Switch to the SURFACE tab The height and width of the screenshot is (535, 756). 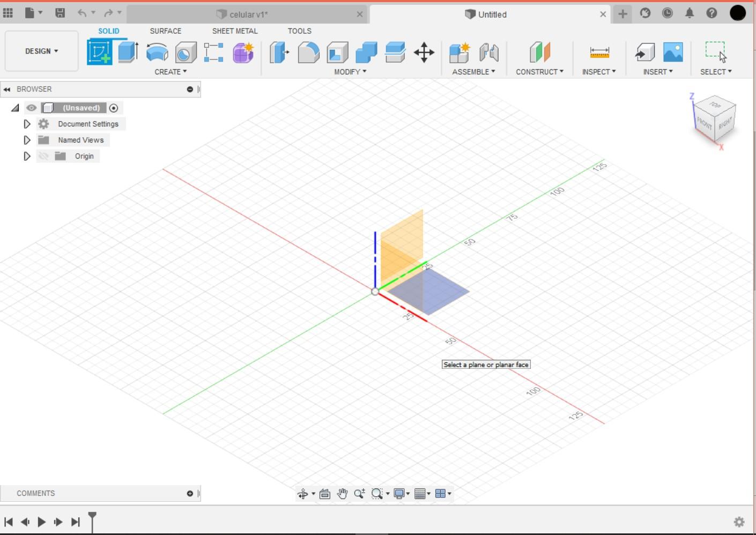point(166,31)
